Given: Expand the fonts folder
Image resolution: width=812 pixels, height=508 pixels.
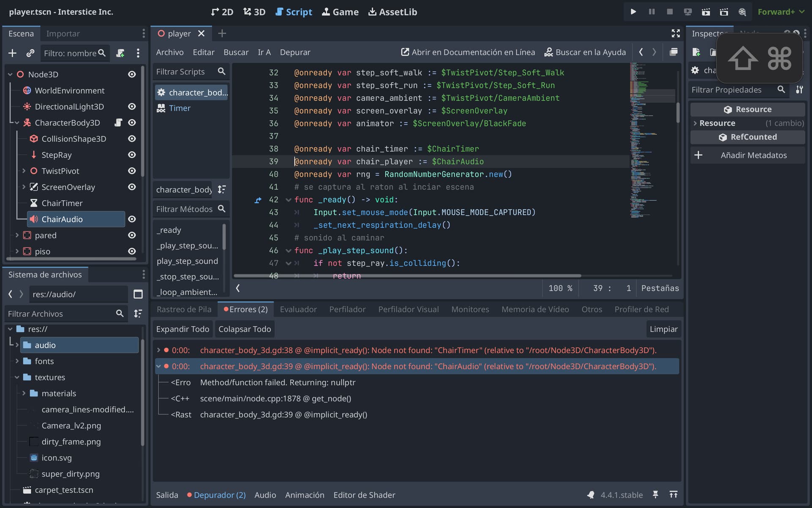Looking at the screenshot, I should [x=17, y=361].
